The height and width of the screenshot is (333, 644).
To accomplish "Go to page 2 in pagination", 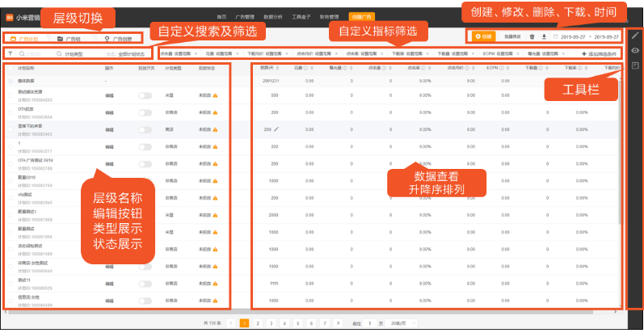I will 258,323.
